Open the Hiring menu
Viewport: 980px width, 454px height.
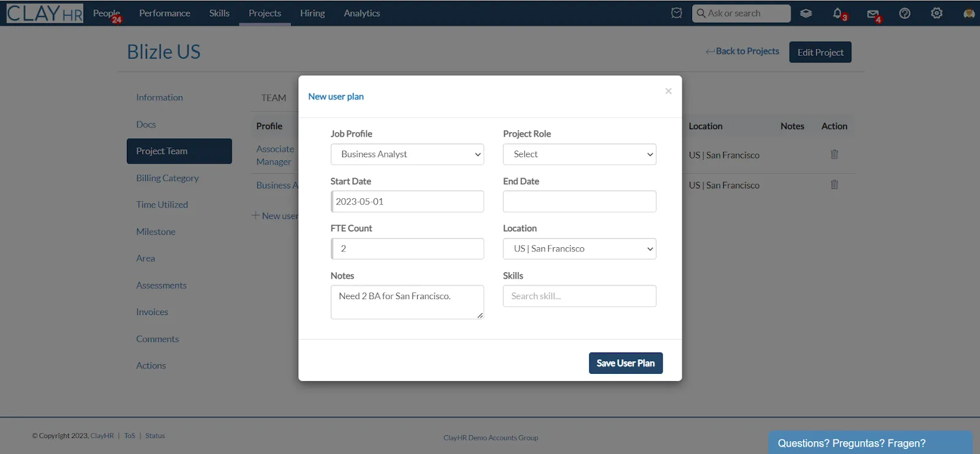[x=312, y=13]
